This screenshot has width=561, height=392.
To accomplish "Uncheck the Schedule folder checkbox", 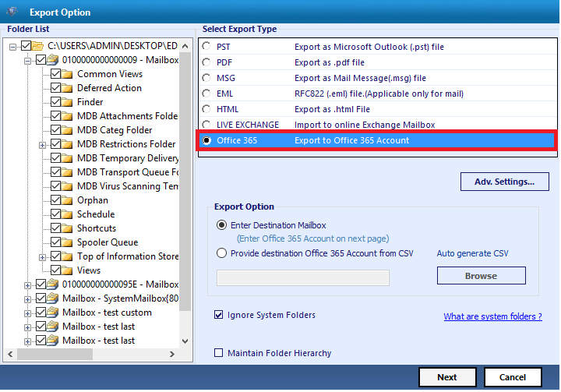I will (55, 214).
